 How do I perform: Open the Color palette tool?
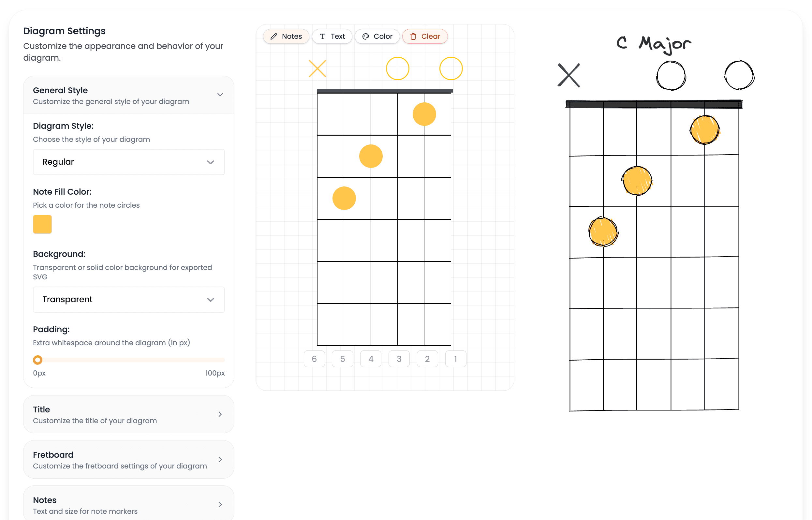(x=377, y=36)
